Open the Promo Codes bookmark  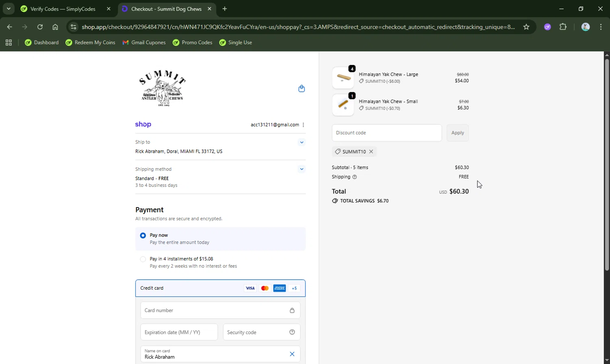click(x=192, y=42)
